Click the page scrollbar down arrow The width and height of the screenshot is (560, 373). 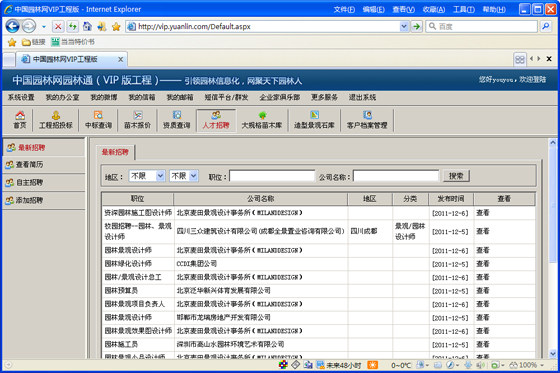point(552,354)
